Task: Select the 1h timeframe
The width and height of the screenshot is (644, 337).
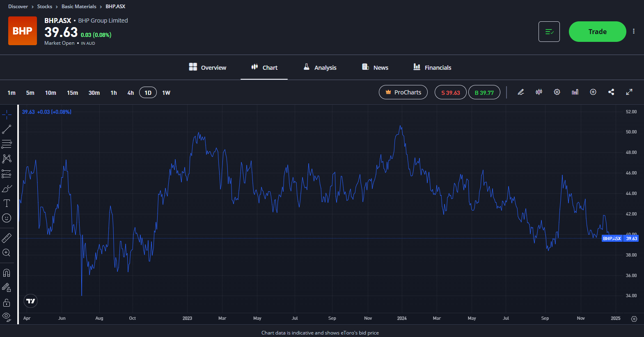Action: (114, 93)
